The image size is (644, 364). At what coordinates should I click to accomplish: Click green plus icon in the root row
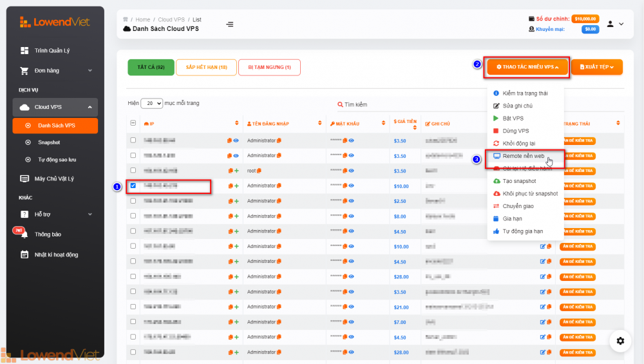(236, 171)
